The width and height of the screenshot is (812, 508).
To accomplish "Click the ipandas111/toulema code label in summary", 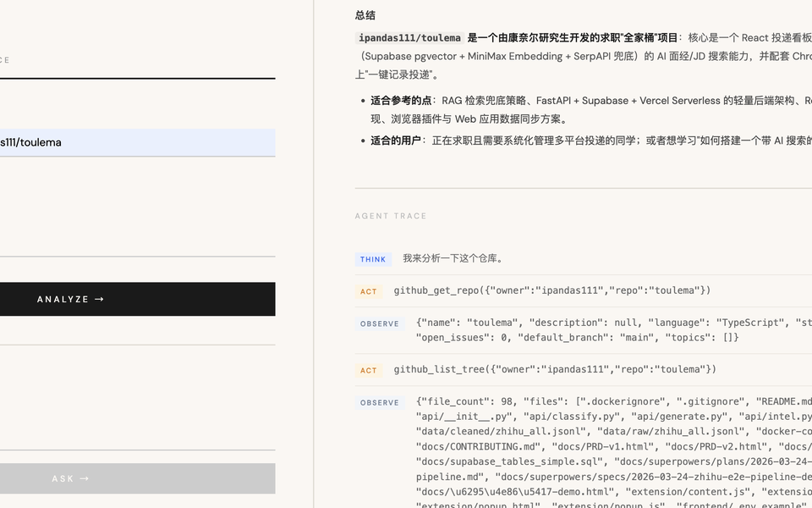I will [x=409, y=38].
